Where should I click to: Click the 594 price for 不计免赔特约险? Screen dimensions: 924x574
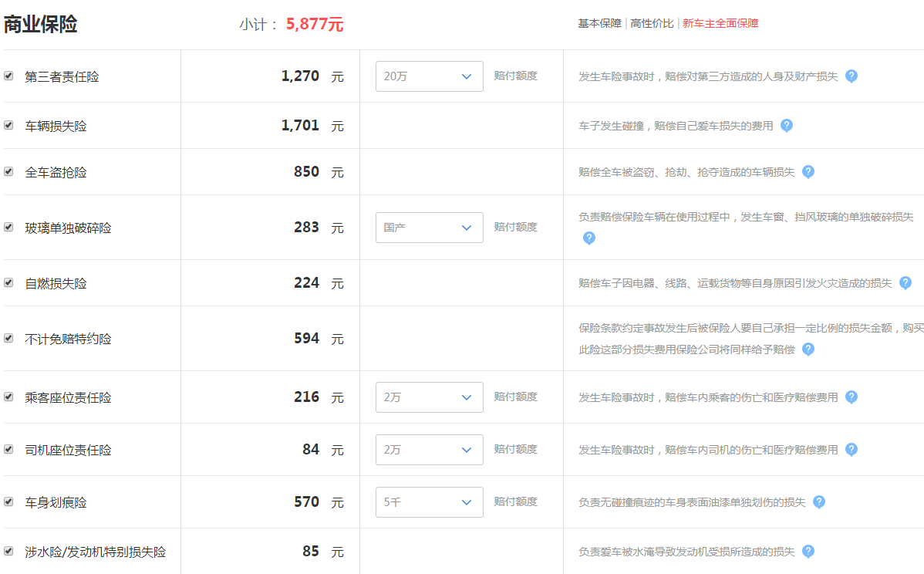click(306, 338)
